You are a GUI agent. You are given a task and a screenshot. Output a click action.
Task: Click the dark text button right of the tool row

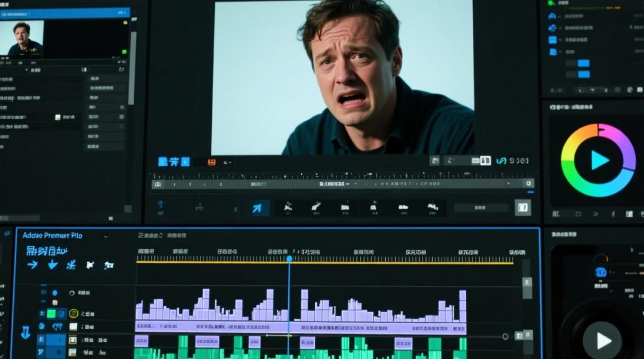click(481, 208)
